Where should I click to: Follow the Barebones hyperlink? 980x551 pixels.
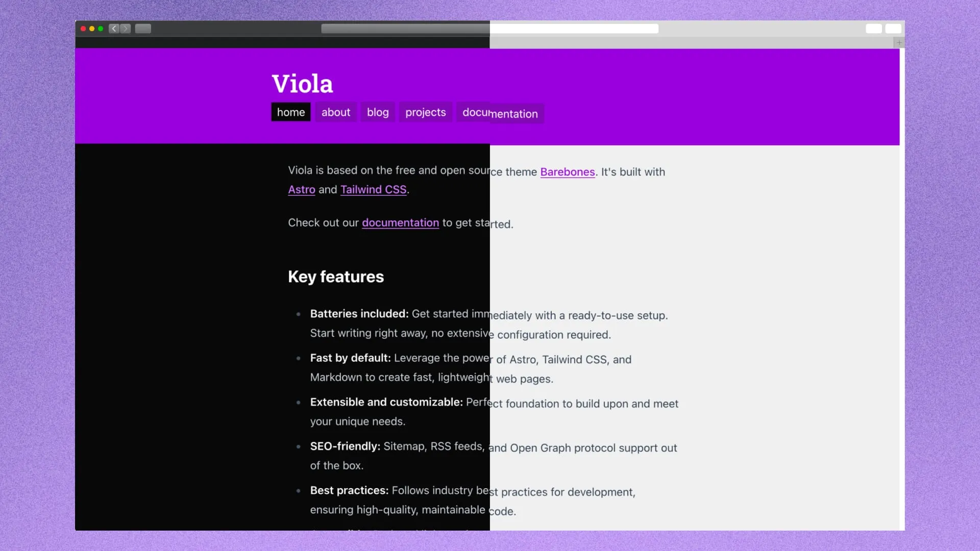pyautogui.click(x=568, y=171)
